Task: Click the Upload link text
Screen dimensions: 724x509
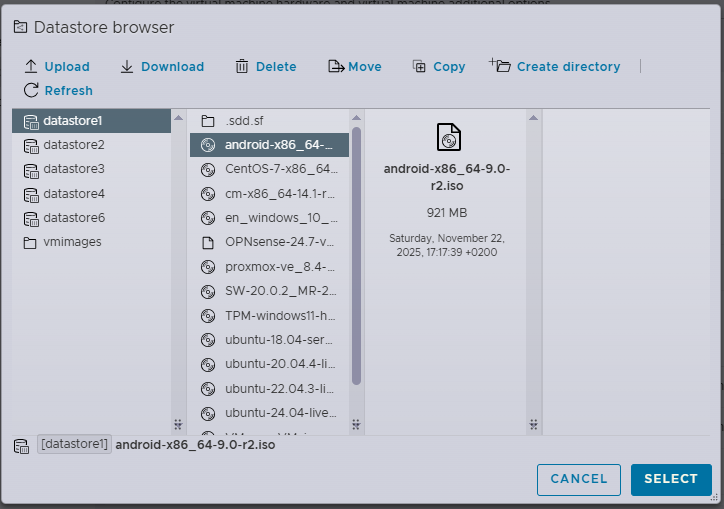Action: pos(67,67)
